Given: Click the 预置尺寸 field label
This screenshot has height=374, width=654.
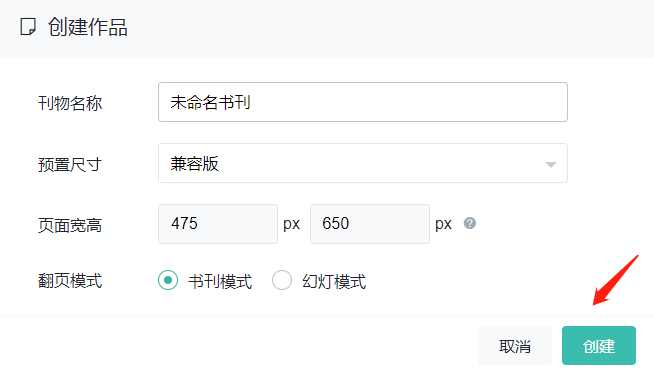Looking at the screenshot, I should coord(70,165).
